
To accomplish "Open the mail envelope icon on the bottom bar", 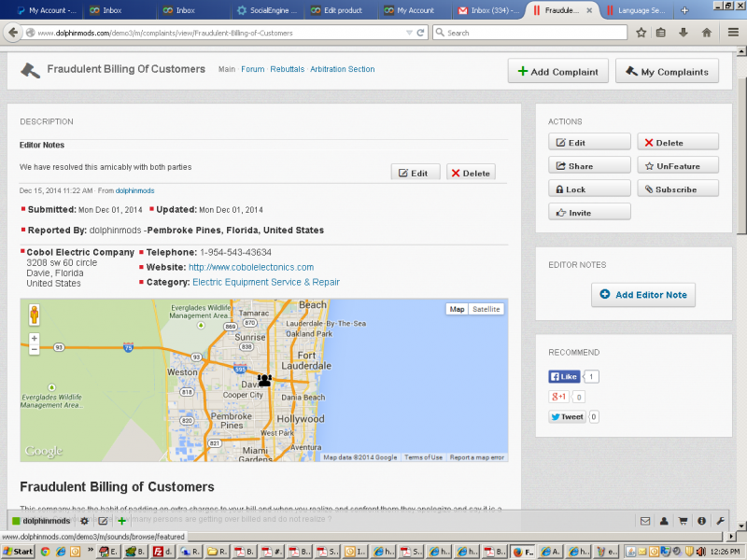I will [x=645, y=521].
